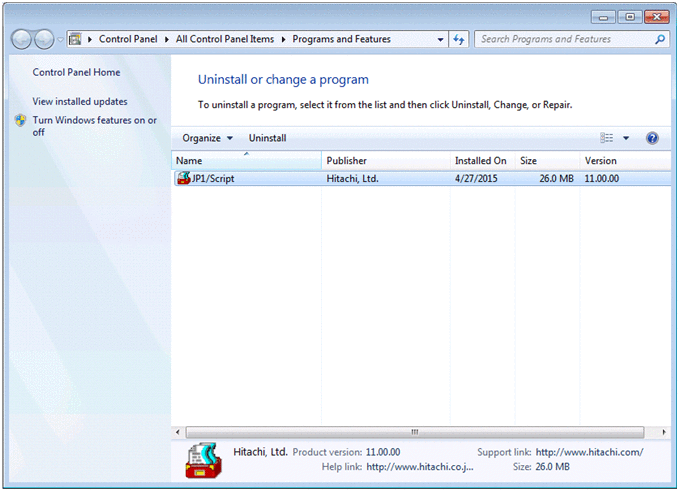
Task: Click the Hitachi, Ltd. publisher cell
Action: 353,179
